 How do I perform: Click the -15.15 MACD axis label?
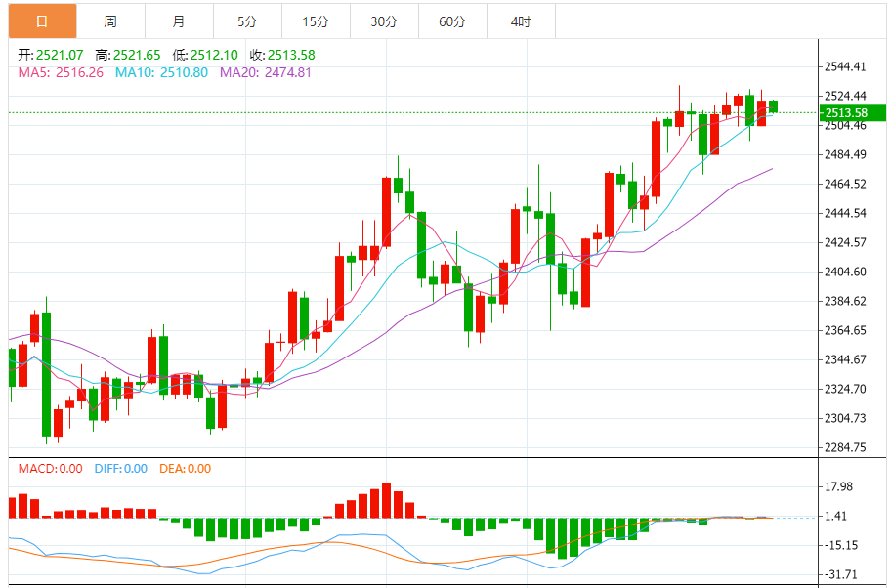[x=841, y=545]
